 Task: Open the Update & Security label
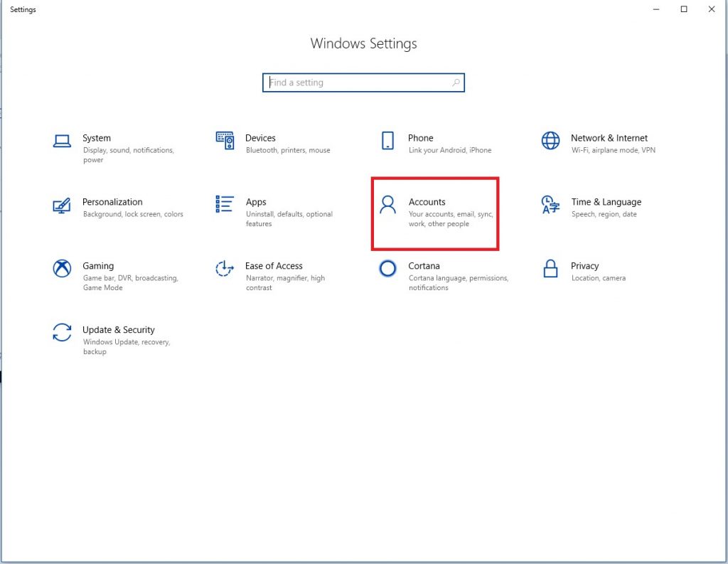coord(119,330)
